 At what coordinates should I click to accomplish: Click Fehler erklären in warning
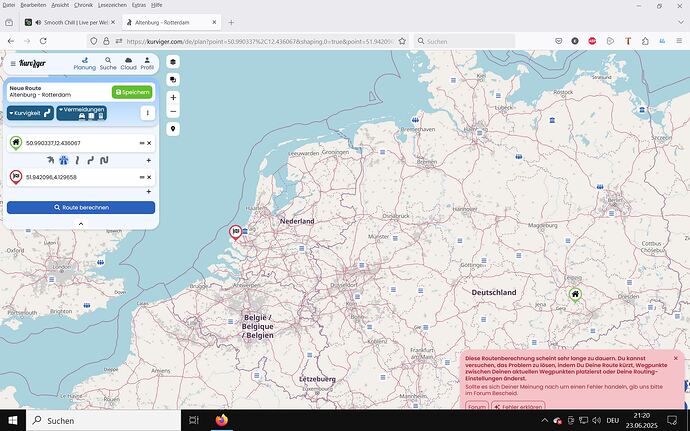coord(518,406)
